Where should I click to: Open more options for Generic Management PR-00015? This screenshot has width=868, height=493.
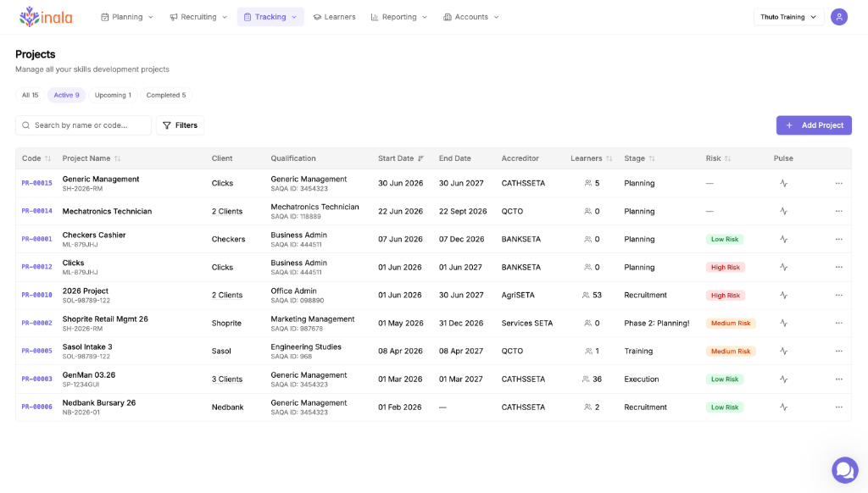[838, 183]
